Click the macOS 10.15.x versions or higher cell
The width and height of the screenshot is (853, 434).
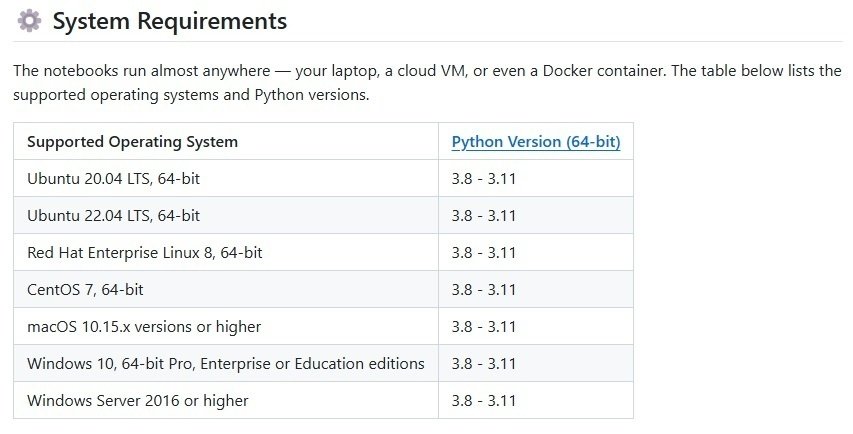[144, 327]
